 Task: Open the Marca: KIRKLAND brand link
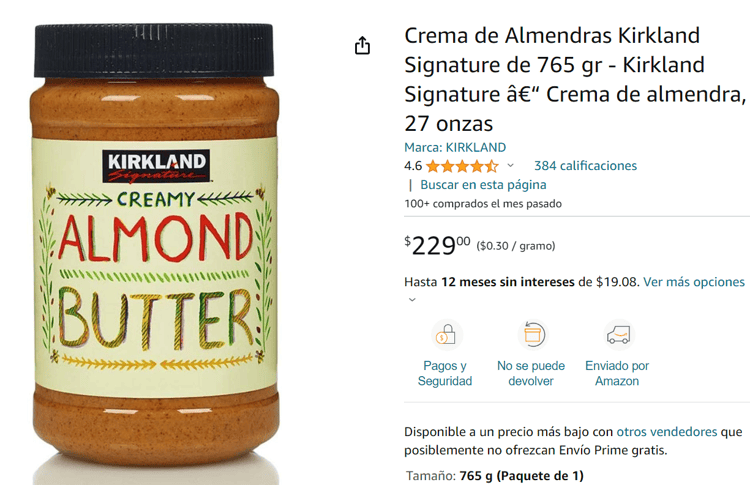455,147
